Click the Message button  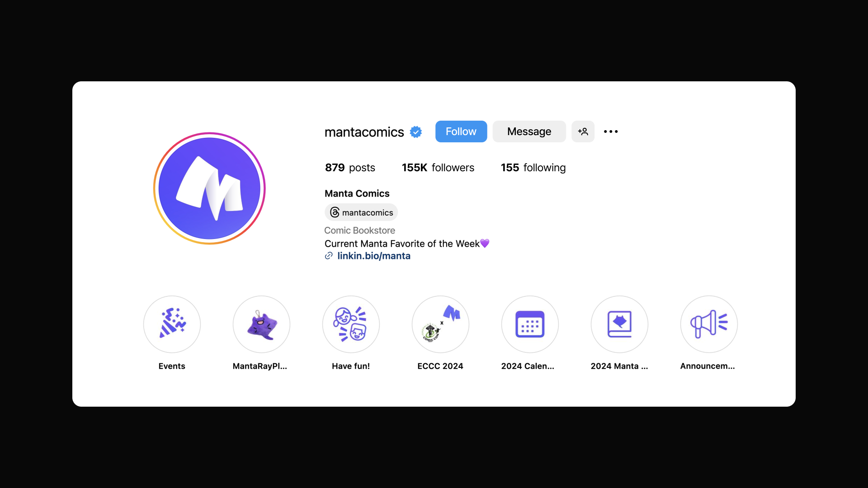(529, 131)
